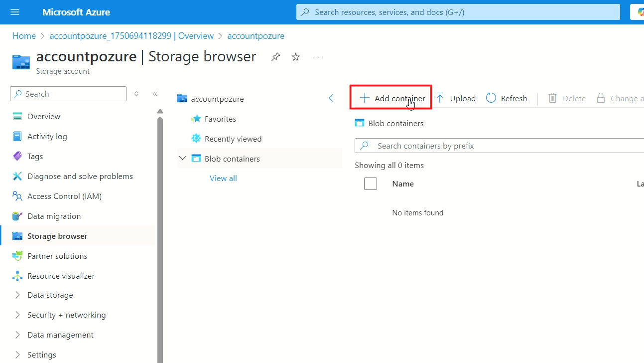Viewport: 644px width, 363px height.
Task: Click 'Showing all 0 items' text
Action: click(x=389, y=165)
